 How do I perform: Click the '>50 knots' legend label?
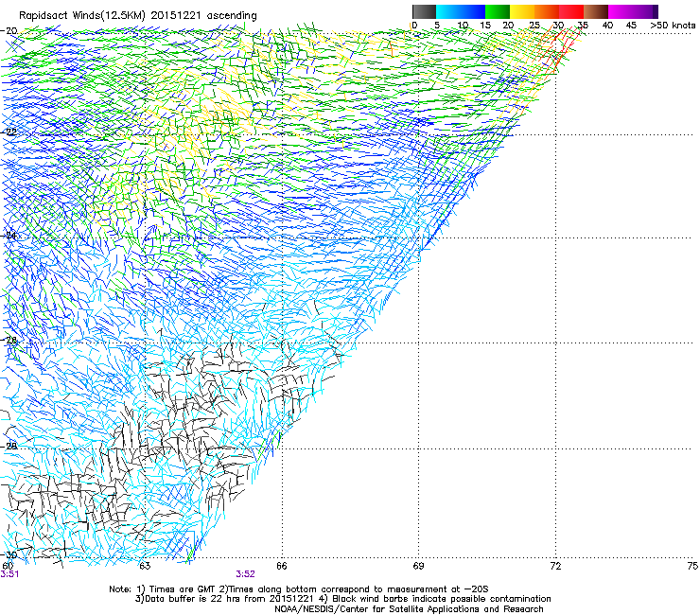(x=673, y=26)
